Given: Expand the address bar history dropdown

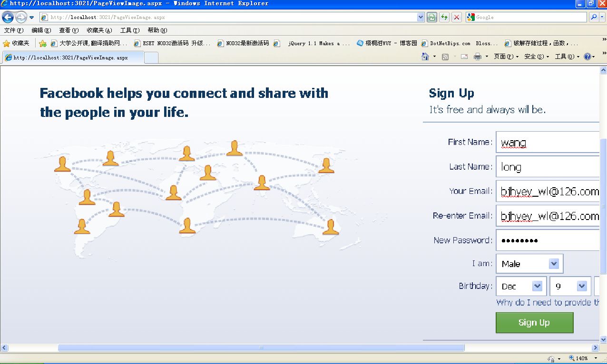Looking at the screenshot, I should click(421, 17).
